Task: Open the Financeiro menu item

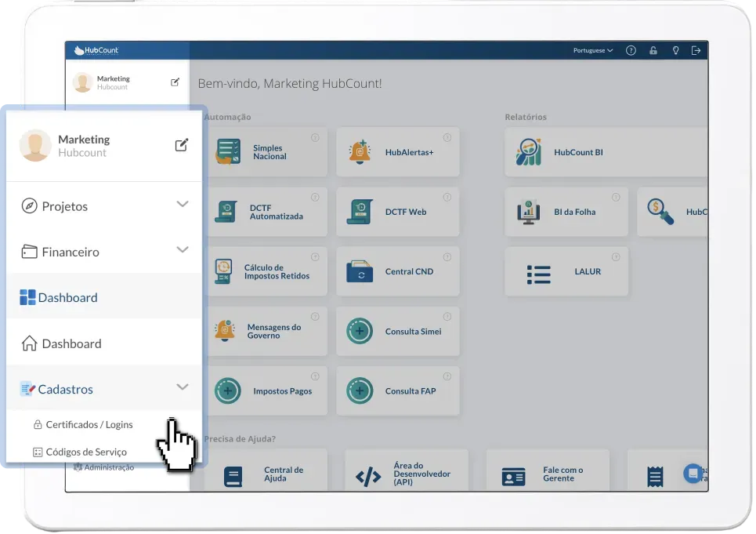Action: pos(103,252)
